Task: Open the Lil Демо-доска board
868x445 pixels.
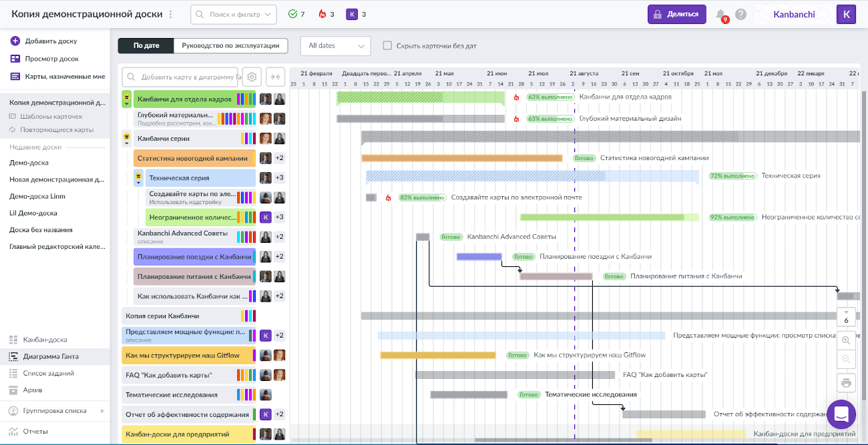Action: coord(33,213)
